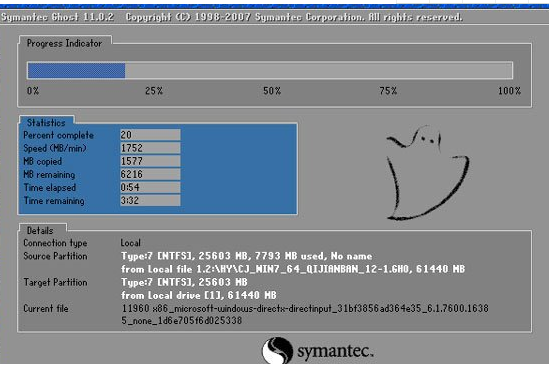This screenshot has width=549, height=366.
Task: Click the Symantec Ghost 11.0.2 title text
Action: click(57, 17)
